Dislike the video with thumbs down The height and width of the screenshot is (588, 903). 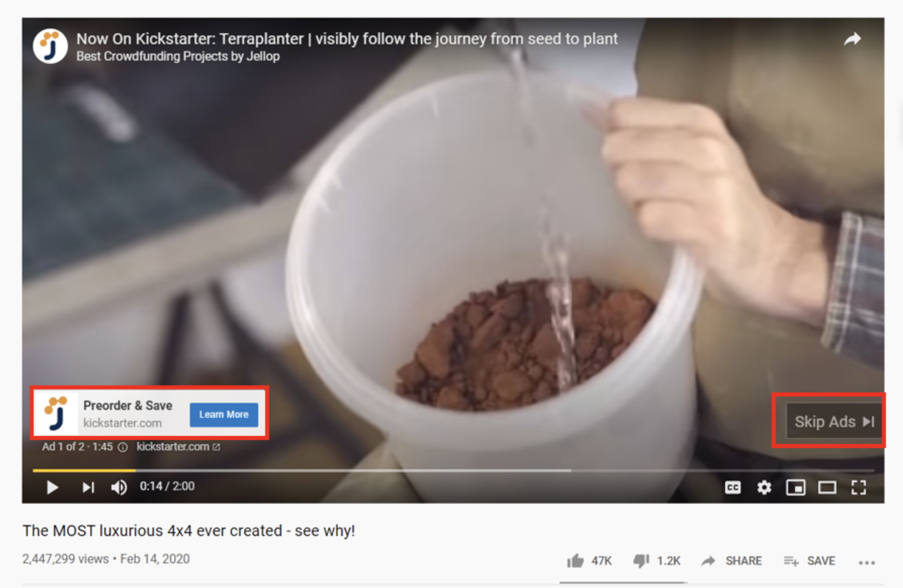(x=657, y=560)
